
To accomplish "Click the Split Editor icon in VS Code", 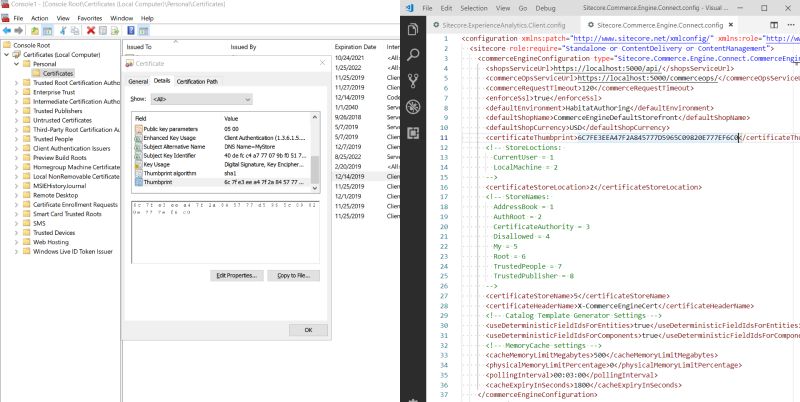I will coord(774,25).
